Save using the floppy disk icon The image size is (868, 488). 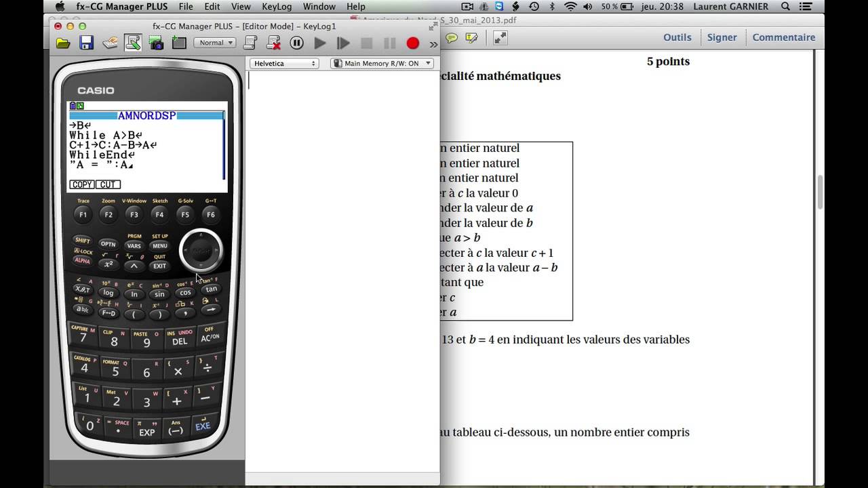pos(86,43)
